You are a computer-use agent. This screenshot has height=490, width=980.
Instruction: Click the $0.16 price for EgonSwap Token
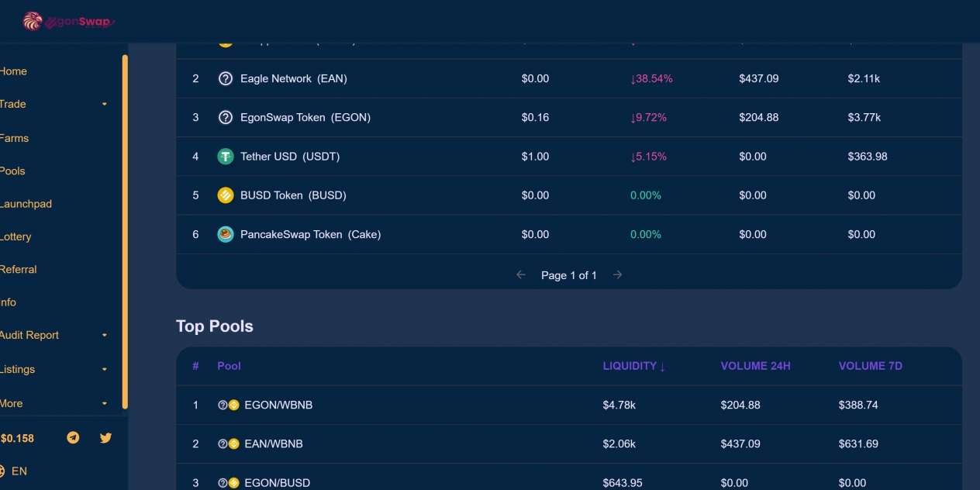pyautogui.click(x=536, y=118)
